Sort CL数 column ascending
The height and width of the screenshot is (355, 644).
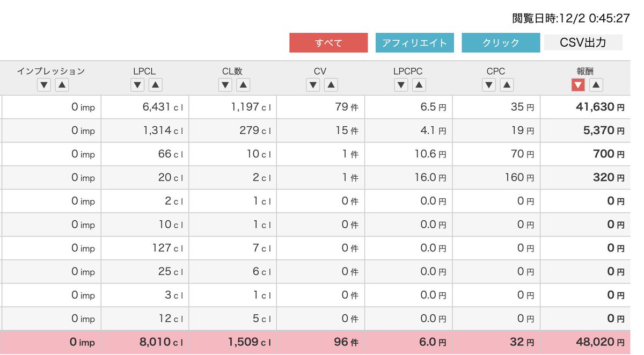click(243, 85)
